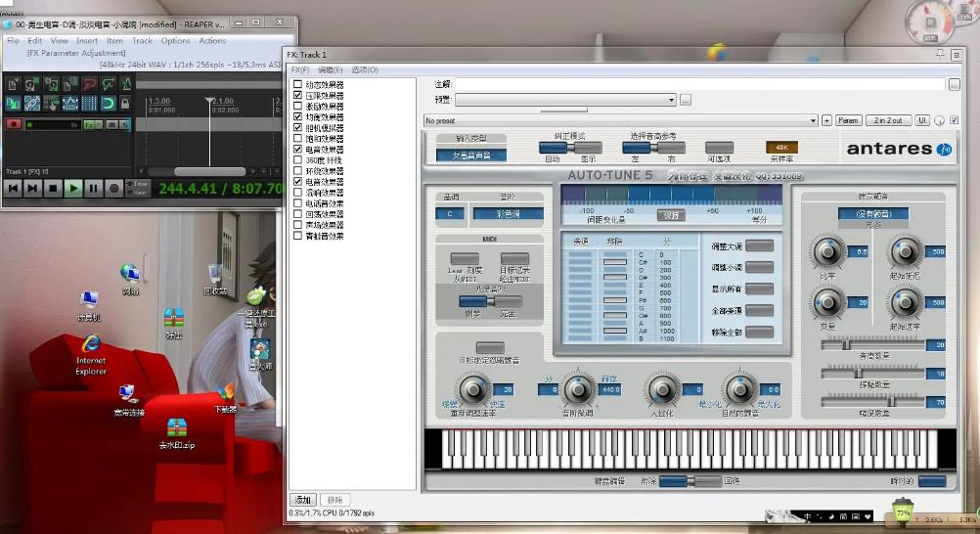Select the 宽带连接 desktop icon
The height and width of the screenshot is (534, 980).
[x=129, y=400]
